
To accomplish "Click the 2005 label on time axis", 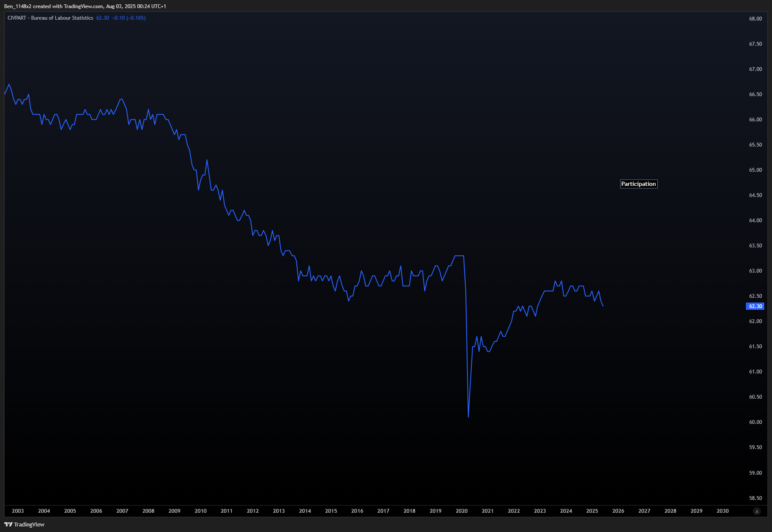I will pyautogui.click(x=70, y=511).
